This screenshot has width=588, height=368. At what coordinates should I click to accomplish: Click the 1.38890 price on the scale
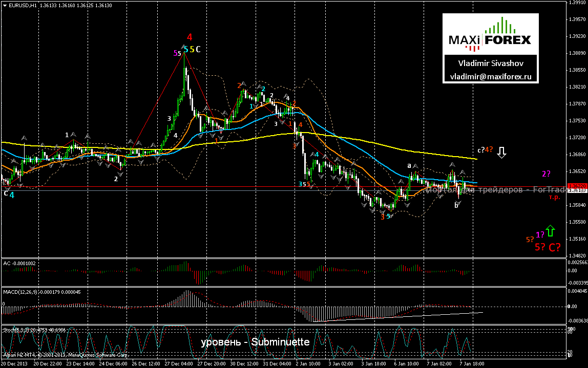point(577,53)
